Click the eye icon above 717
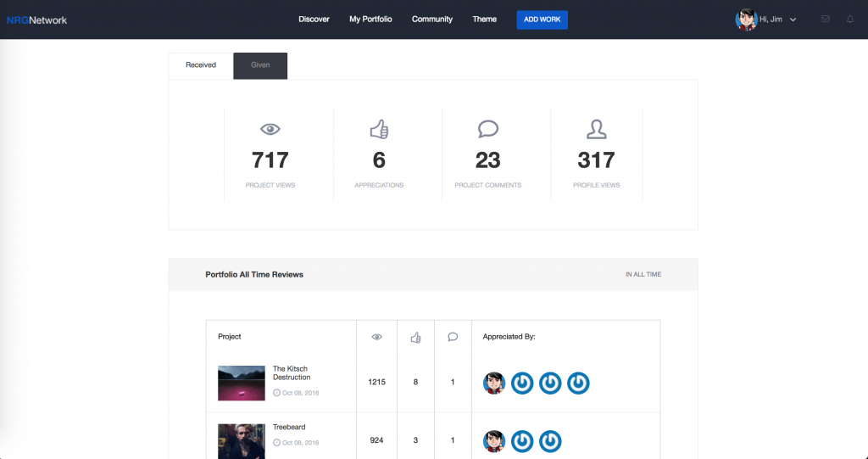The image size is (868, 459). tap(270, 129)
